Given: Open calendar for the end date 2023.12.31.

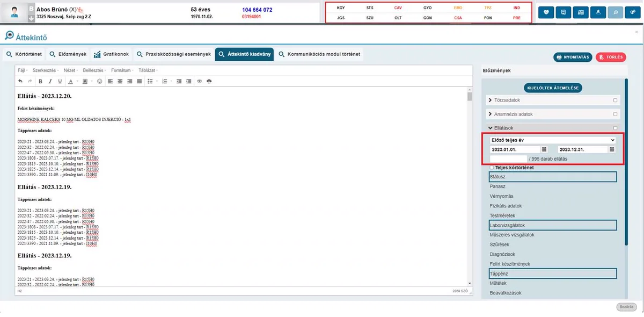Looking at the screenshot, I should [611, 149].
